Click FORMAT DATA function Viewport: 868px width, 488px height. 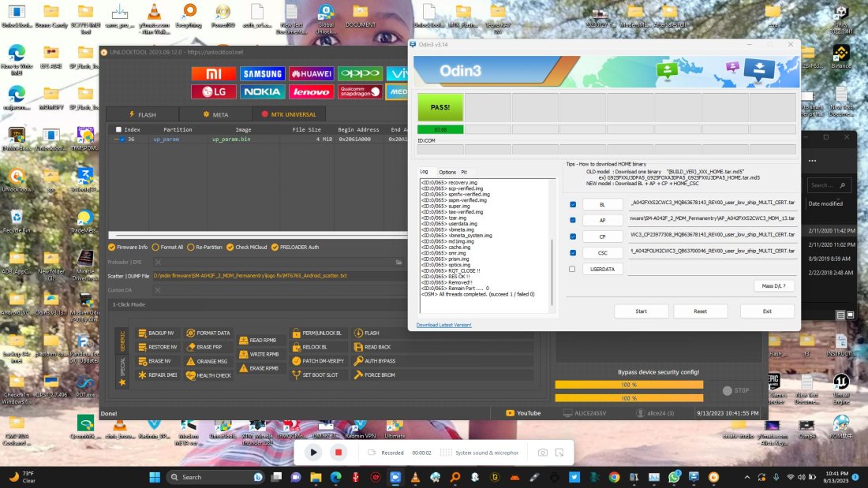[x=208, y=333]
